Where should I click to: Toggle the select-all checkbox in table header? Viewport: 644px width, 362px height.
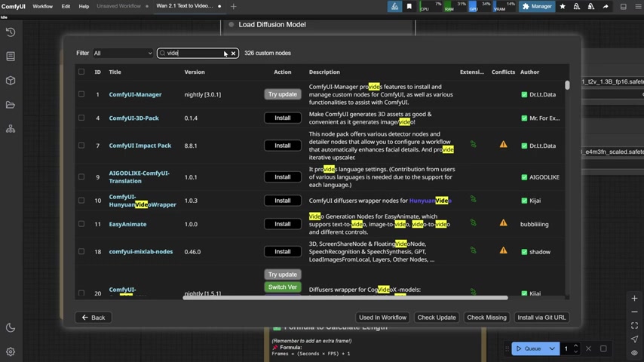(81, 72)
